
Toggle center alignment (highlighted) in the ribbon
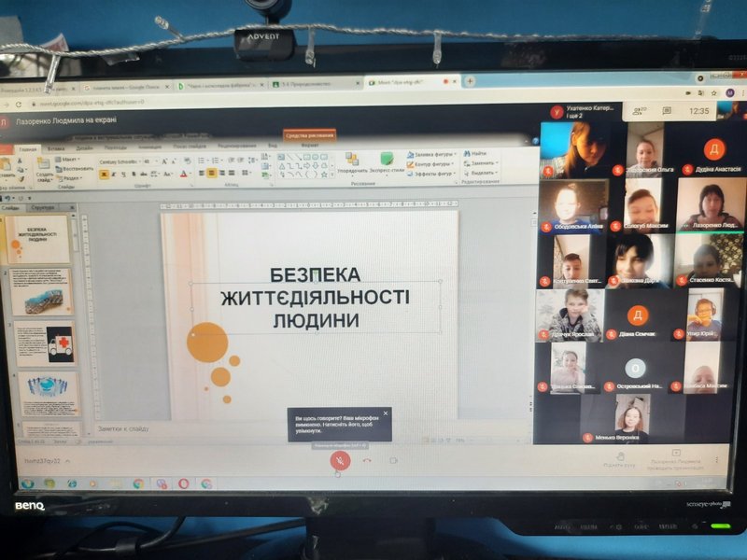coord(212,174)
